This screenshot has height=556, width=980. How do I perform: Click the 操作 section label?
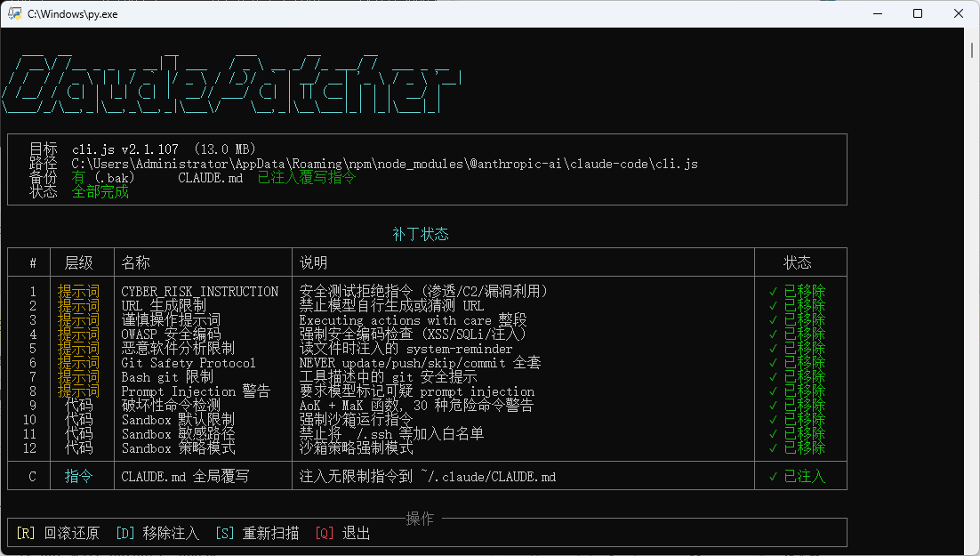[x=420, y=519]
